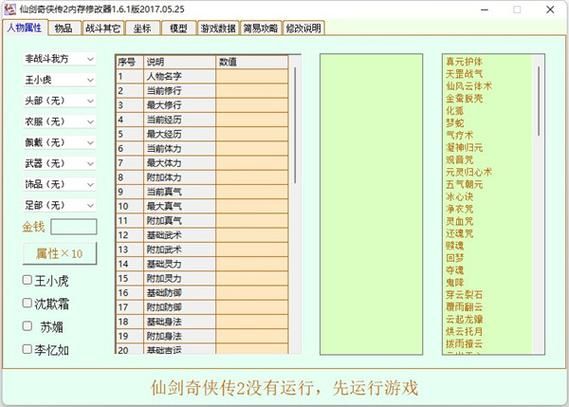Select the skill 真元护体
569x407 pixels.
point(464,61)
